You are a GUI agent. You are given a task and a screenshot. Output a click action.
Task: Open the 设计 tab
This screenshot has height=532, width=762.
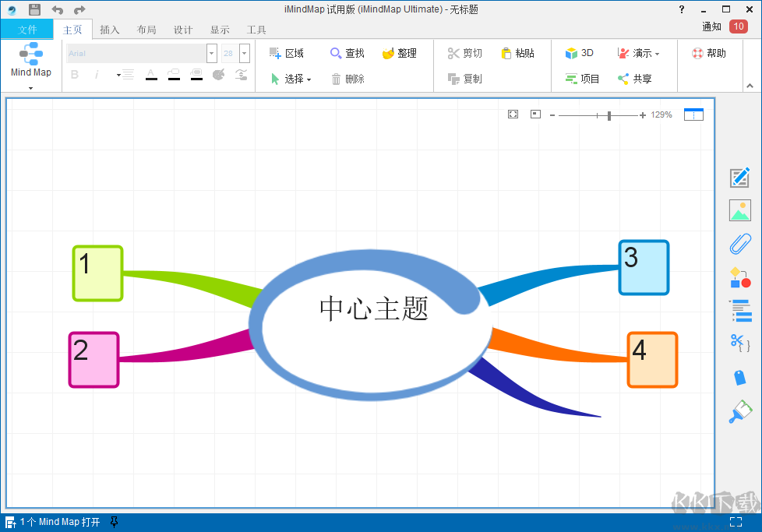[183, 30]
